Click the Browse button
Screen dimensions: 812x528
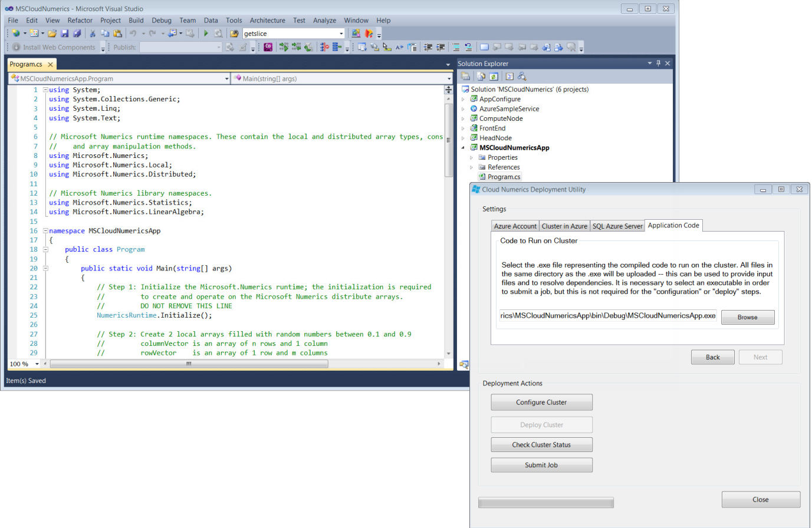click(747, 317)
